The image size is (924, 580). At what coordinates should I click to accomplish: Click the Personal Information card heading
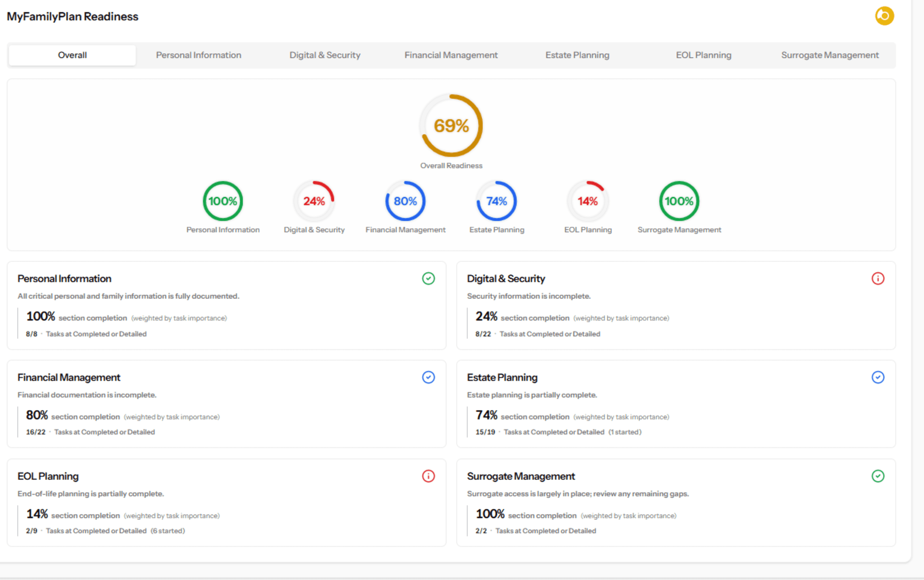click(x=64, y=279)
